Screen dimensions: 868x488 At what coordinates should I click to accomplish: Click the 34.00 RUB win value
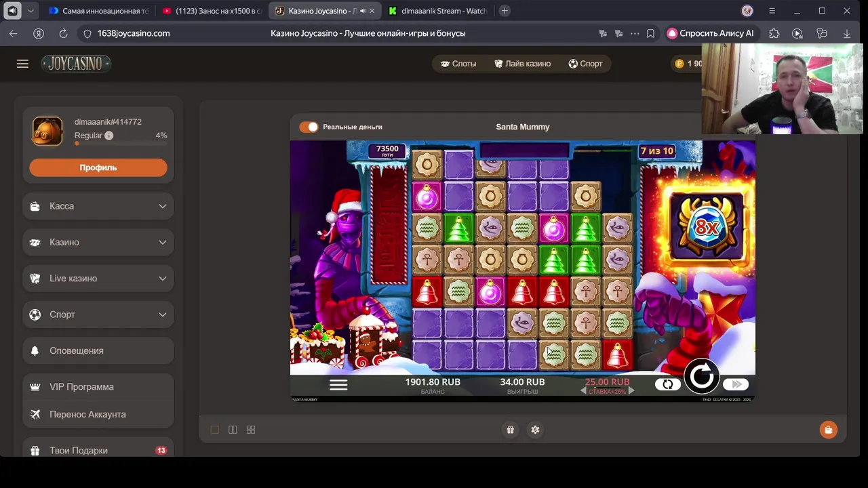click(522, 382)
